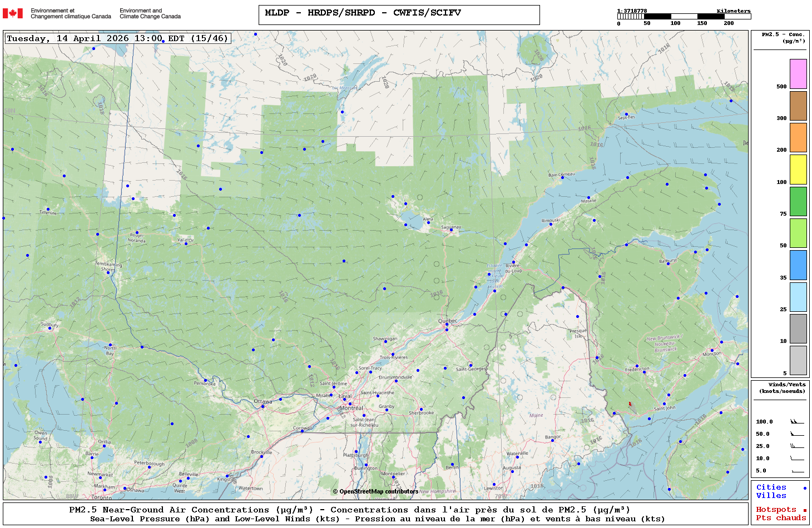The height and width of the screenshot is (528, 812).
Task: Select the Ottawa city label
Action: pyautogui.click(x=263, y=401)
